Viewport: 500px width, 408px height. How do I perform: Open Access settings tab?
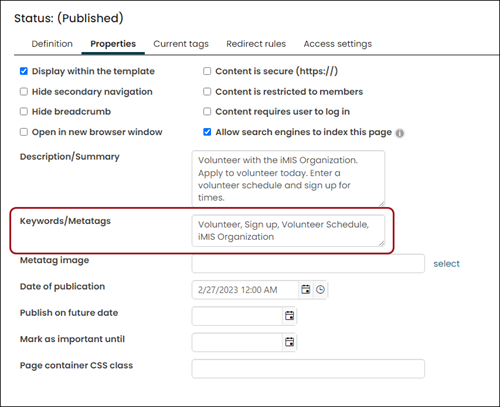[338, 44]
